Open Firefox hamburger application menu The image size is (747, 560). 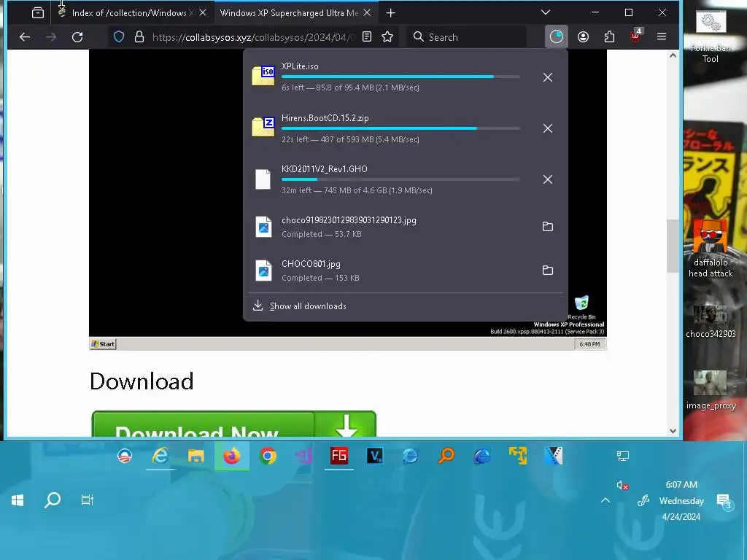[662, 36]
